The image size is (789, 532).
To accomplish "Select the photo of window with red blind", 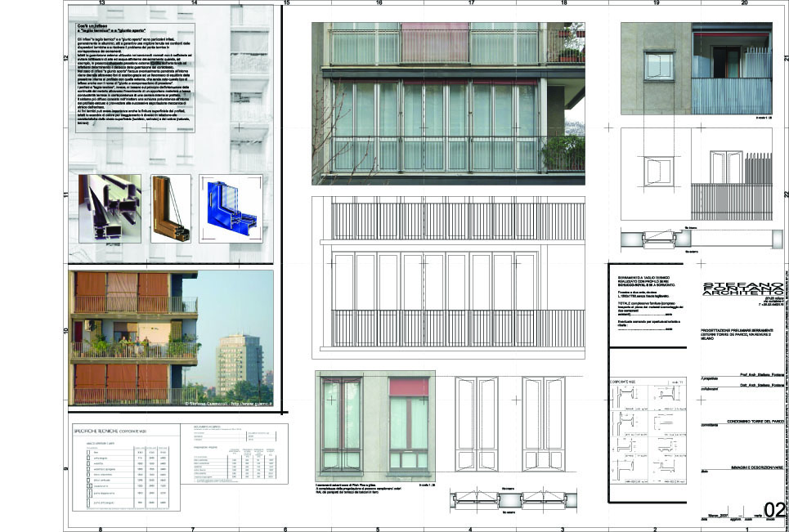I will (x=375, y=424).
